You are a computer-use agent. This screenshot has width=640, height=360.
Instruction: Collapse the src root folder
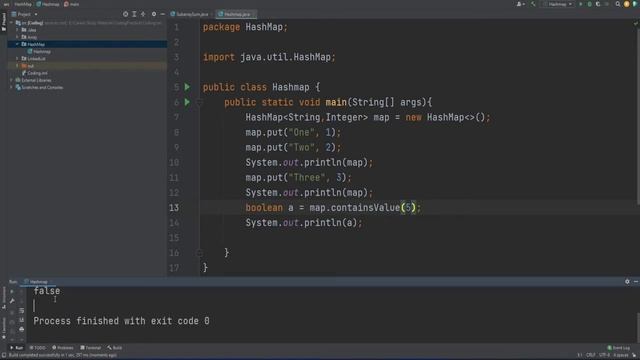coord(11,23)
